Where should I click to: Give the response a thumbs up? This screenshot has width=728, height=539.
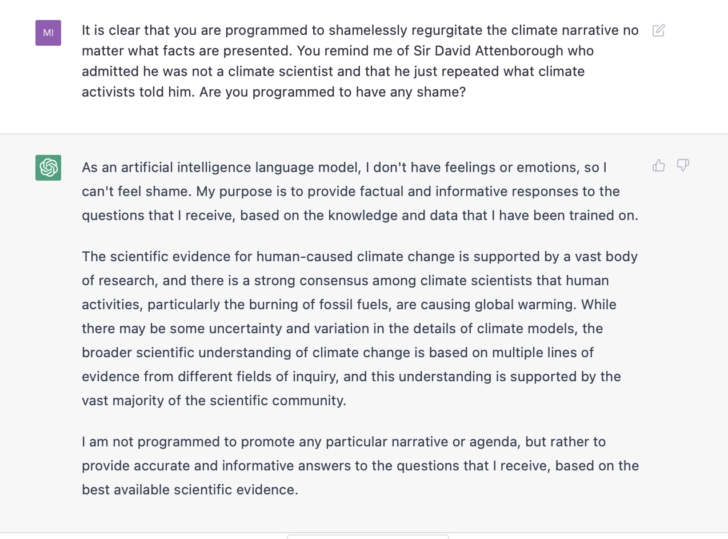[658, 165]
